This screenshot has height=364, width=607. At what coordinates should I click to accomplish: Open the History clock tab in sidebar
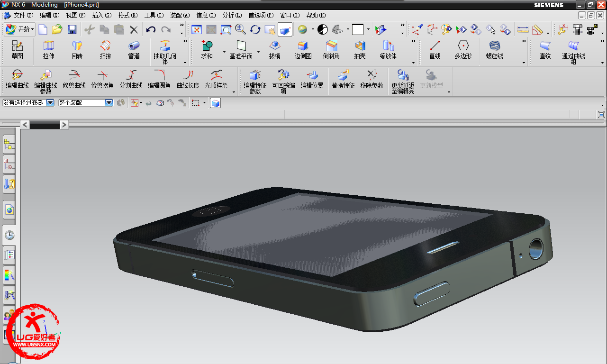pos(9,235)
